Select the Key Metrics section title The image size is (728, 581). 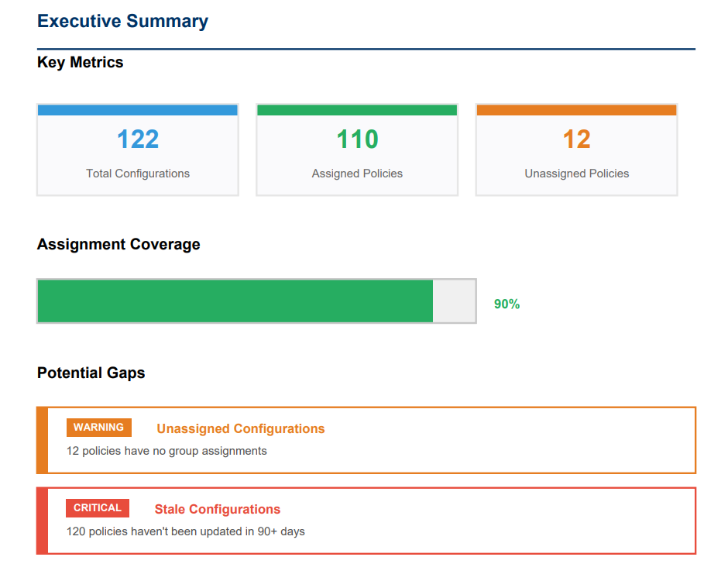(x=80, y=63)
